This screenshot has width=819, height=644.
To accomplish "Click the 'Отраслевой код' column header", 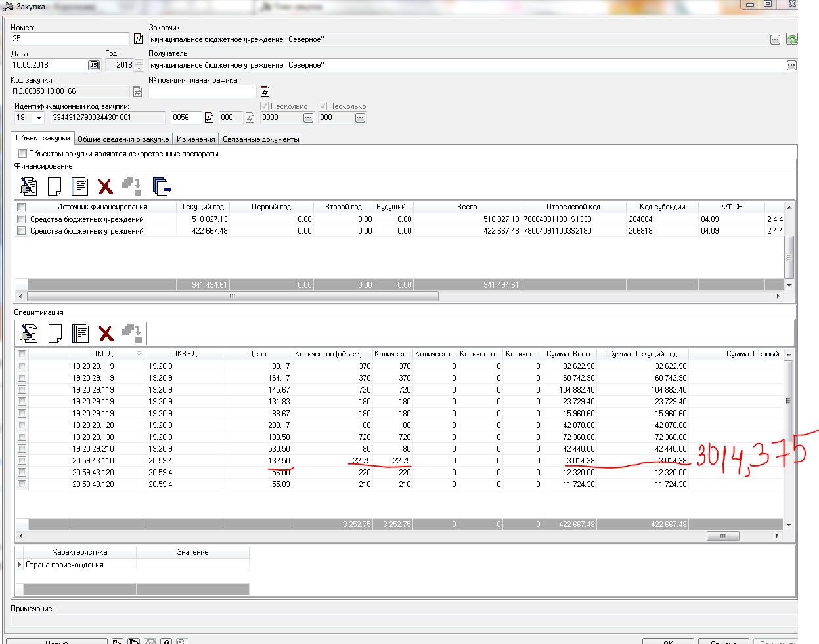I will [573, 207].
